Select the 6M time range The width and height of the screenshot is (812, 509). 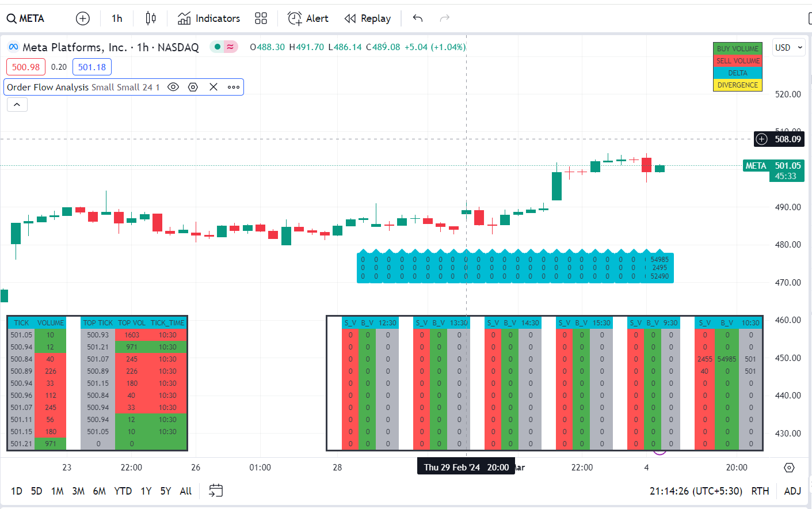[99, 491]
